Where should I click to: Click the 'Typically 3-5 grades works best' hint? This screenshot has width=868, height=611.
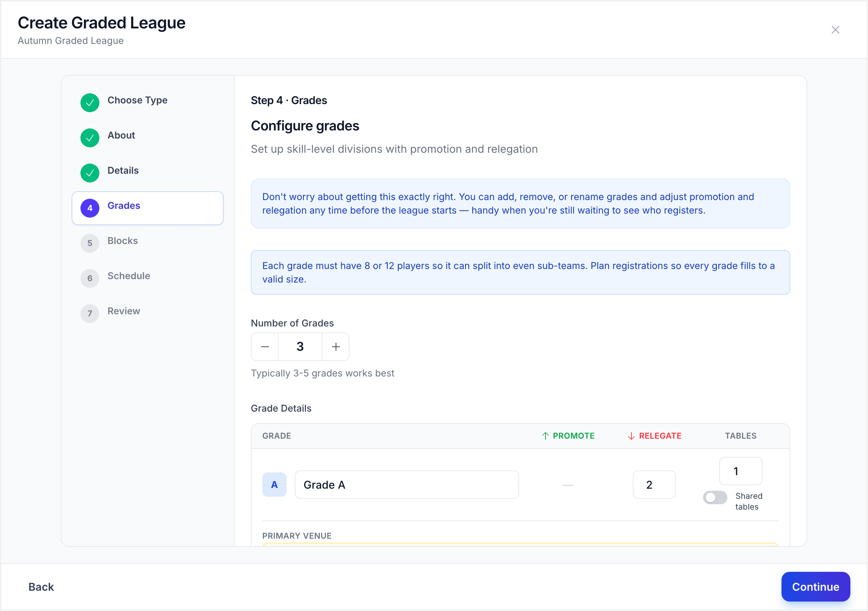tap(322, 373)
